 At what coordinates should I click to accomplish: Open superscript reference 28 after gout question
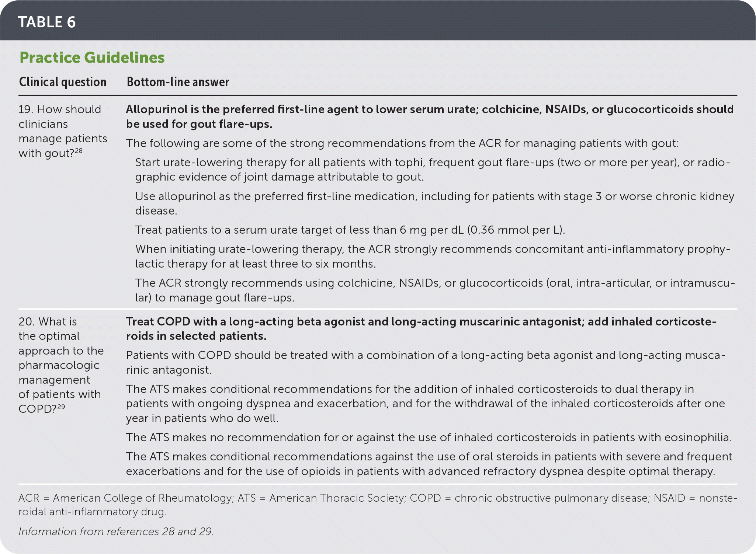click(79, 151)
